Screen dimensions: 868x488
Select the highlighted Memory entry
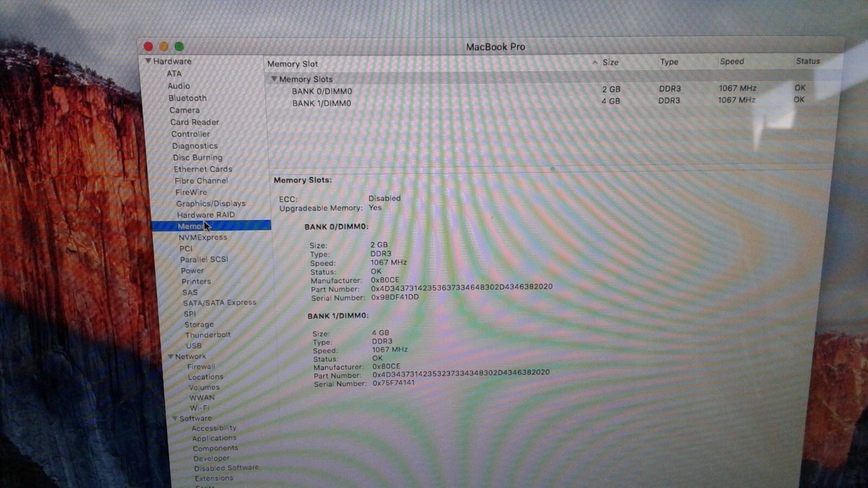(x=212, y=226)
